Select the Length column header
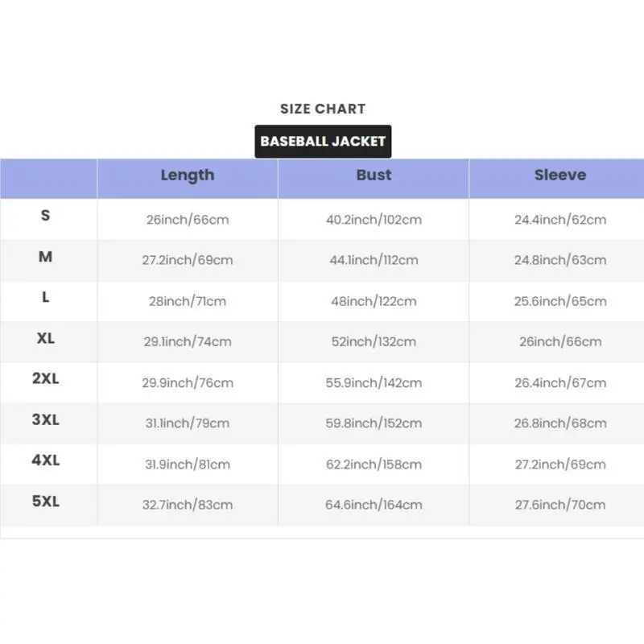The image size is (644, 644). point(188,175)
